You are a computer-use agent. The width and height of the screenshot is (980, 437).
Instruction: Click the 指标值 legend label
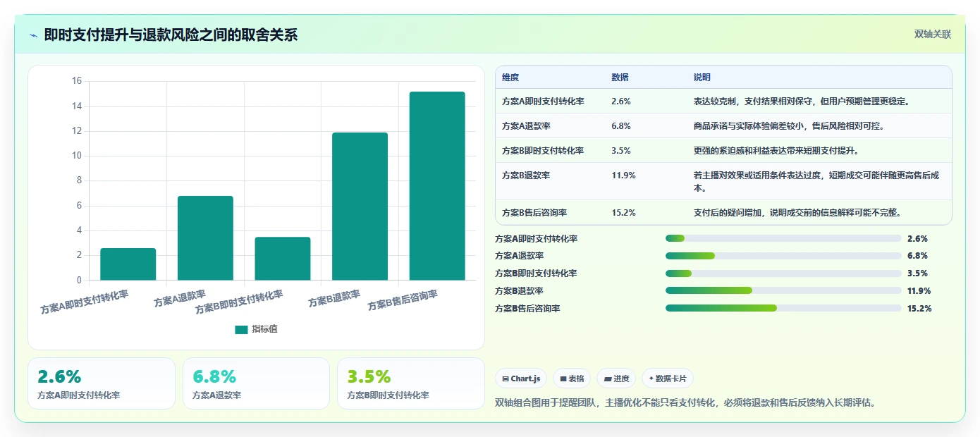(x=265, y=329)
